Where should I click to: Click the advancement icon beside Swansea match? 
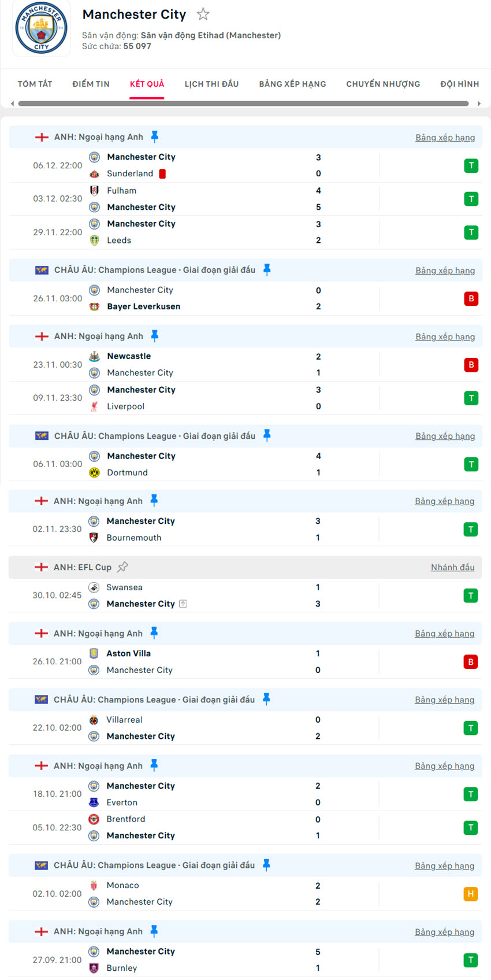tap(183, 604)
